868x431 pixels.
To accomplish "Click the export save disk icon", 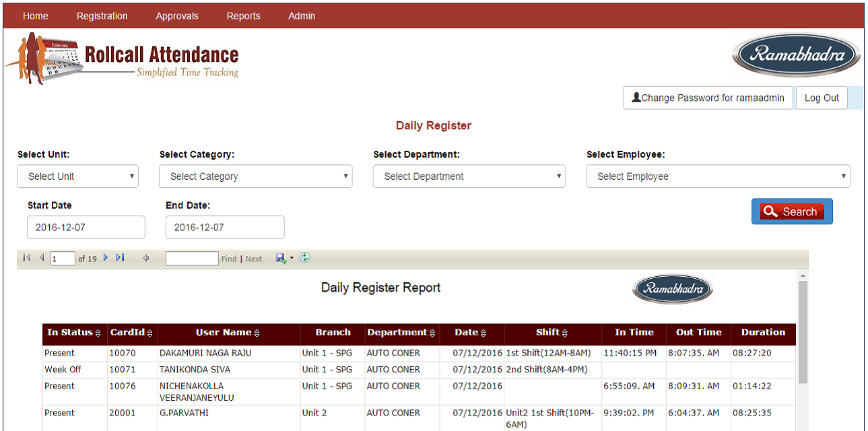I will coord(281,259).
